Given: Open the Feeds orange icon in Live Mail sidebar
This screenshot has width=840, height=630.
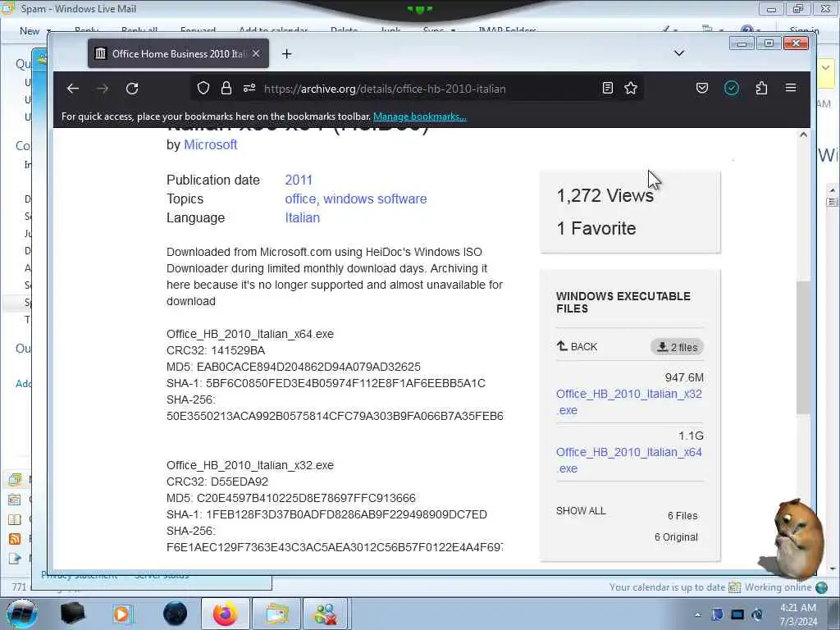Looking at the screenshot, I should tap(15, 538).
